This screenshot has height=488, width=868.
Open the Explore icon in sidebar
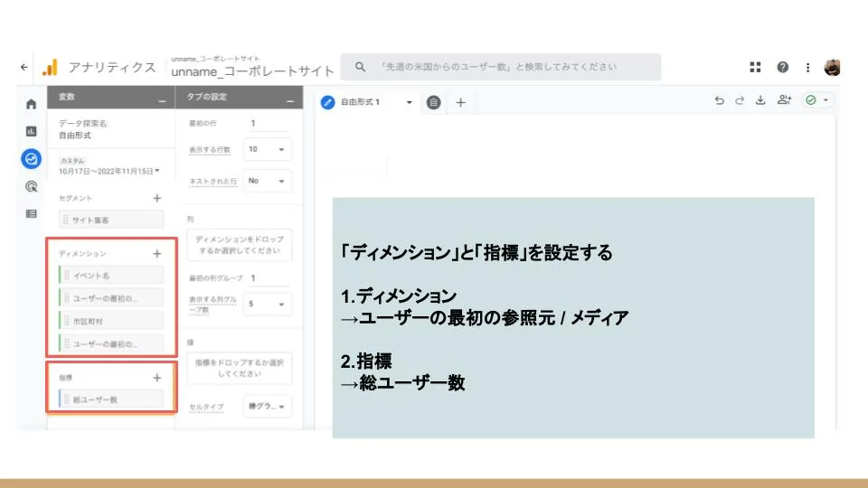(31, 159)
